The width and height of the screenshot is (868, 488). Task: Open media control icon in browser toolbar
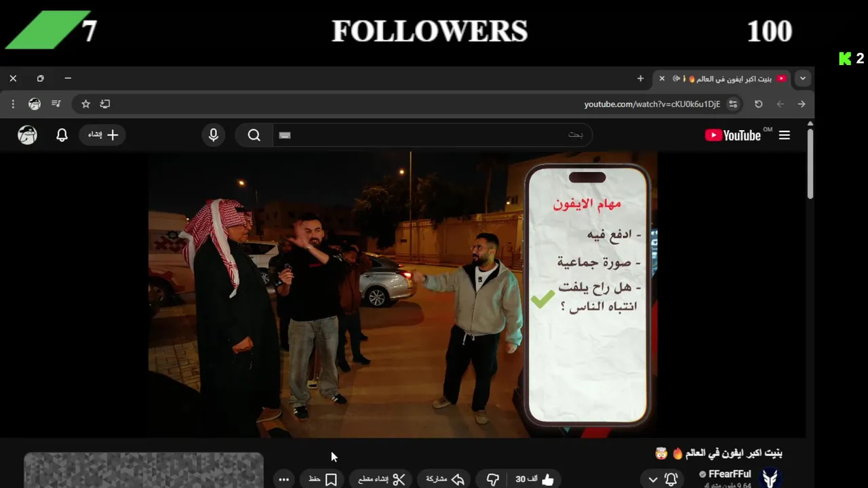56,104
